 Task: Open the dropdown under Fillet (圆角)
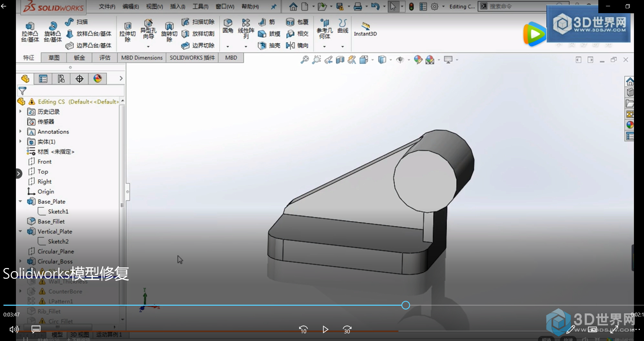[x=228, y=46]
